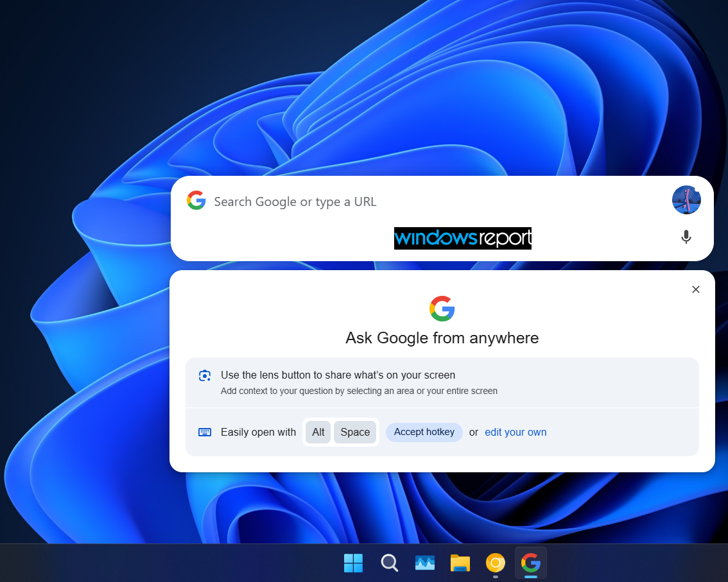Screen dimensions: 728x582
Task: Open the Windows Start menu
Action: (x=353, y=563)
